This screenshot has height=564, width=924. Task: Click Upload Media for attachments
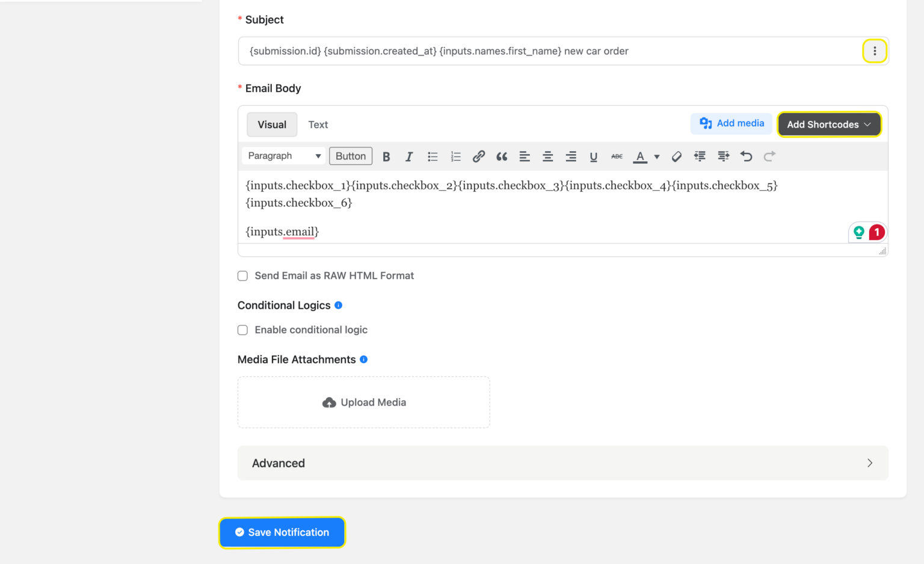pyautogui.click(x=363, y=402)
